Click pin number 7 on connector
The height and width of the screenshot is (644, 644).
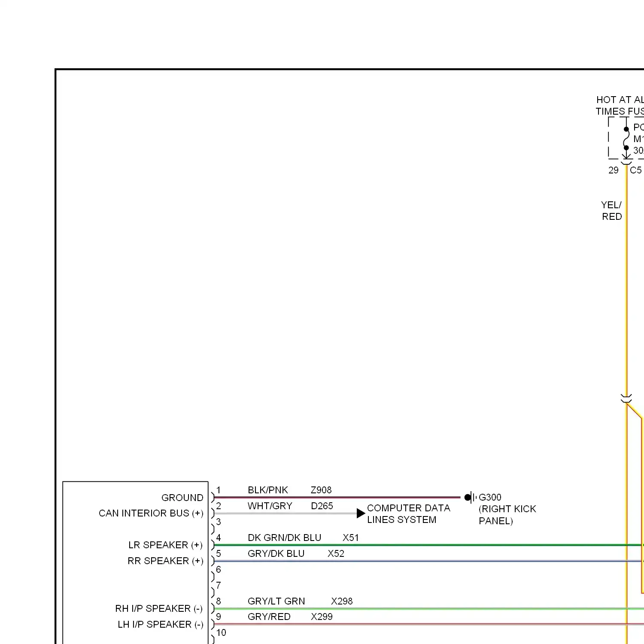219,585
